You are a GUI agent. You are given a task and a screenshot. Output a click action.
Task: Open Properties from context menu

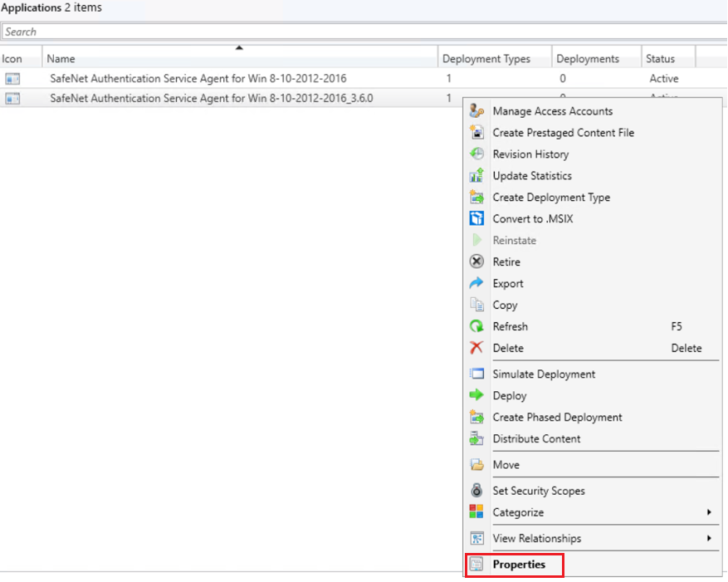click(593, 564)
